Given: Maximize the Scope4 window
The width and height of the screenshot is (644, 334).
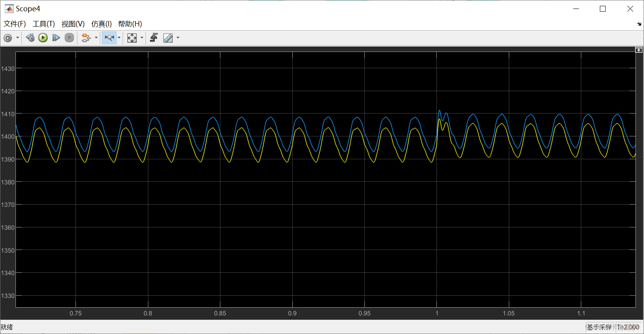Looking at the screenshot, I should tap(603, 9).
